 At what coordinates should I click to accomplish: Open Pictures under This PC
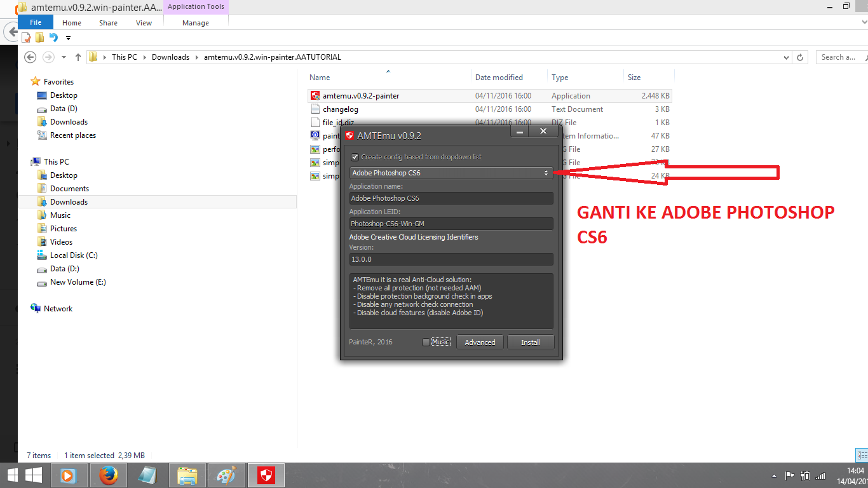pos(64,229)
